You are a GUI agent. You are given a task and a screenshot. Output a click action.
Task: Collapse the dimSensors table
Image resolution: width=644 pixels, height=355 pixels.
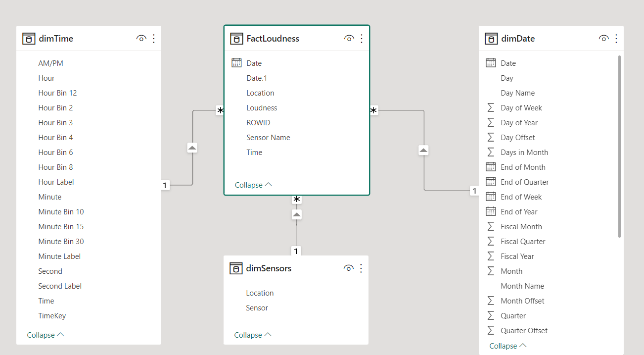(x=253, y=335)
